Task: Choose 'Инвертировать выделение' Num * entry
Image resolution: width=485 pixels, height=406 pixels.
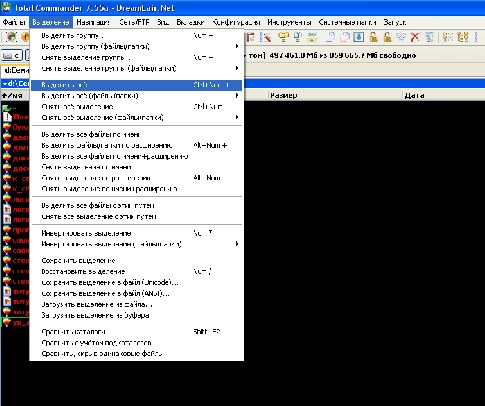Action: [x=137, y=233]
